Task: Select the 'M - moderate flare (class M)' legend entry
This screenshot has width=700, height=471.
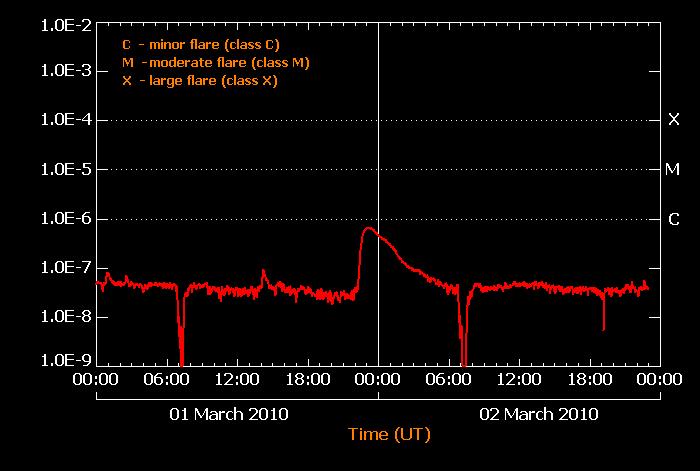Action: (x=215, y=63)
